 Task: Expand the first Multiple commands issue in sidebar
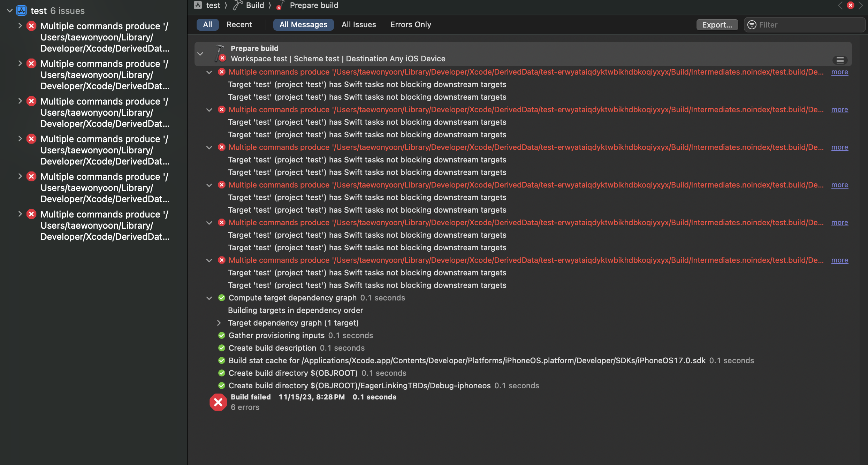click(x=20, y=26)
